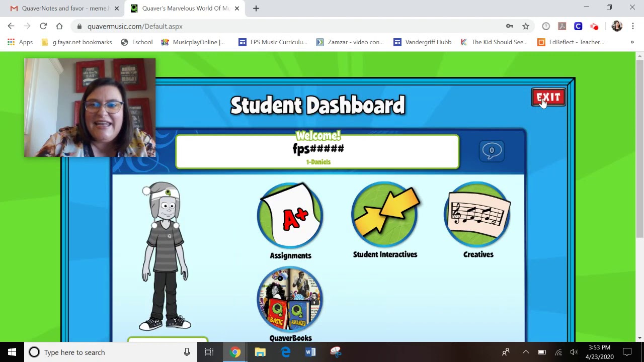Open the Creatives sheet music icon
The height and width of the screenshot is (362, 644).
478,215
